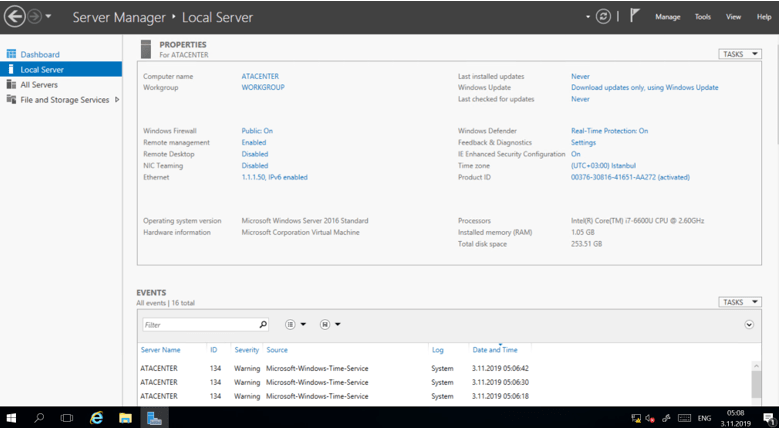Open the Tools menu

(x=702, y=17)
